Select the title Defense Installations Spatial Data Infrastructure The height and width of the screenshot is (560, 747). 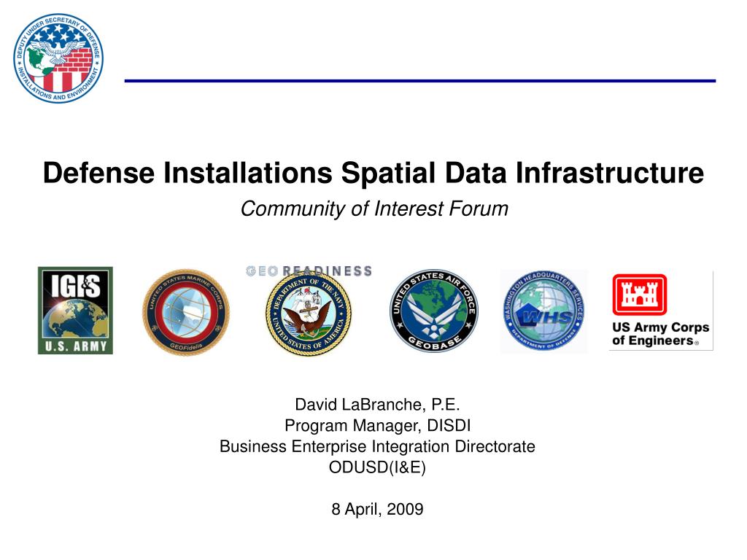373,172
